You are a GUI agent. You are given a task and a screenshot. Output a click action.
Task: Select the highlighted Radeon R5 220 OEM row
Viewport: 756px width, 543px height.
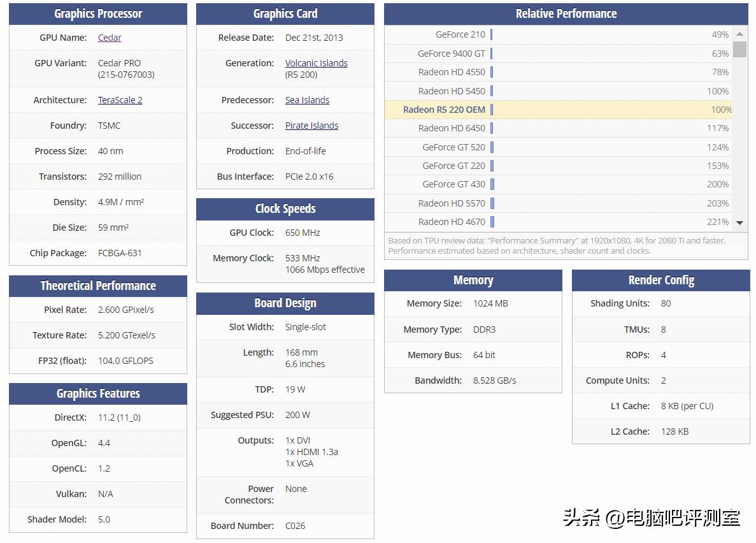point(559,110)
